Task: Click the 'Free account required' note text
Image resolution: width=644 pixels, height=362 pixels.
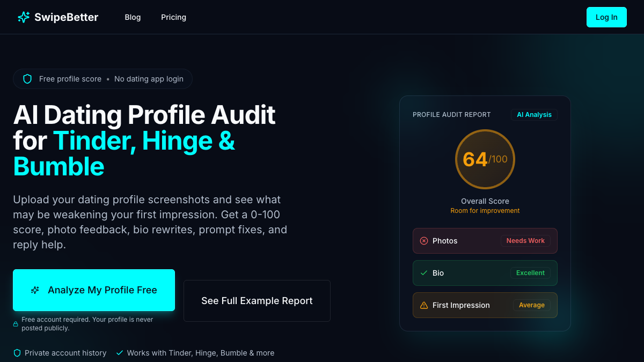Action: click(87, 323)
